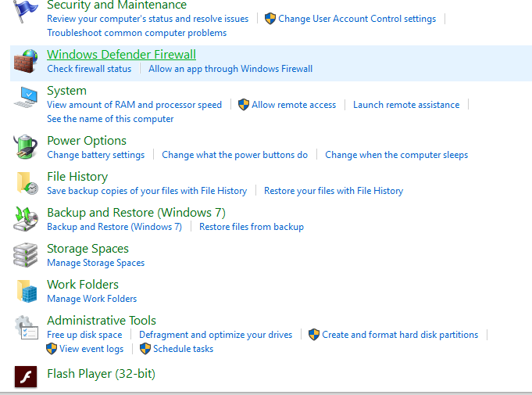
Task: Click the File History folder clock icon
Action: click(x=27, y=183)
